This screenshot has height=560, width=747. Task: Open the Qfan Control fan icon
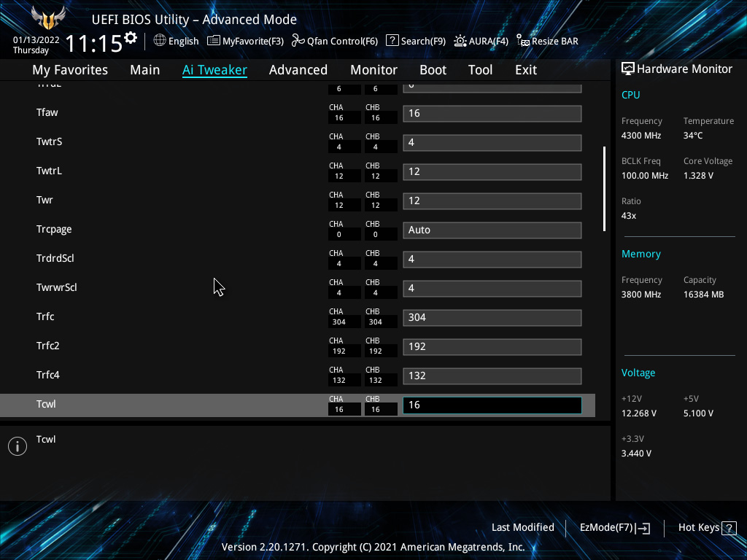[x=298, y=41]
